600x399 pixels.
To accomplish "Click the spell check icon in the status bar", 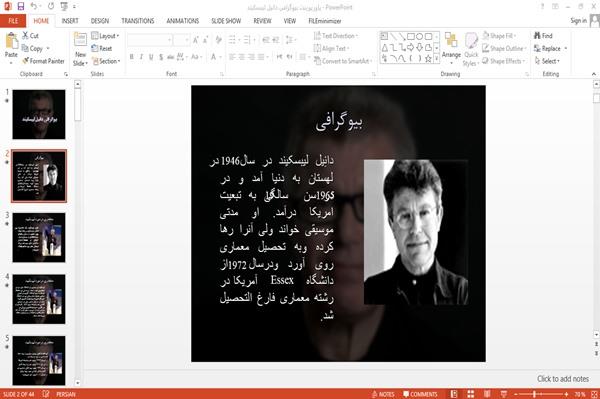I will click(x=46, y=394).
